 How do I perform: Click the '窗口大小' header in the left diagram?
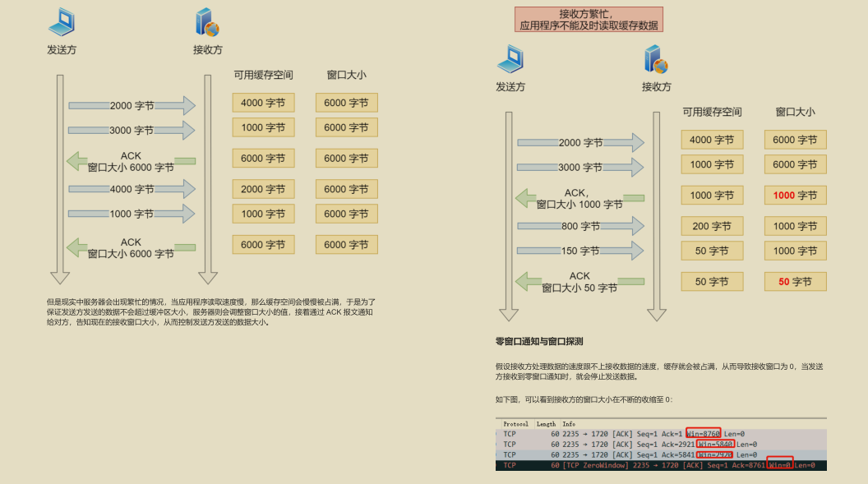[347, 75]
